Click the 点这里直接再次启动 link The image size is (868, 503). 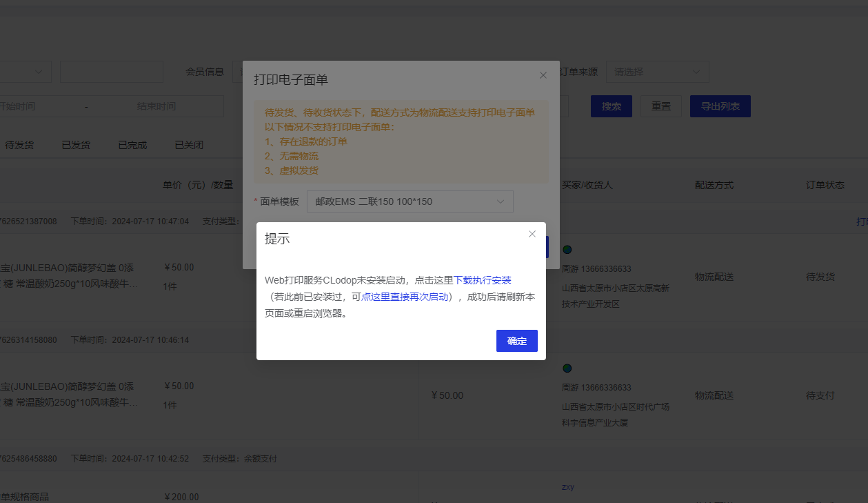405,297
